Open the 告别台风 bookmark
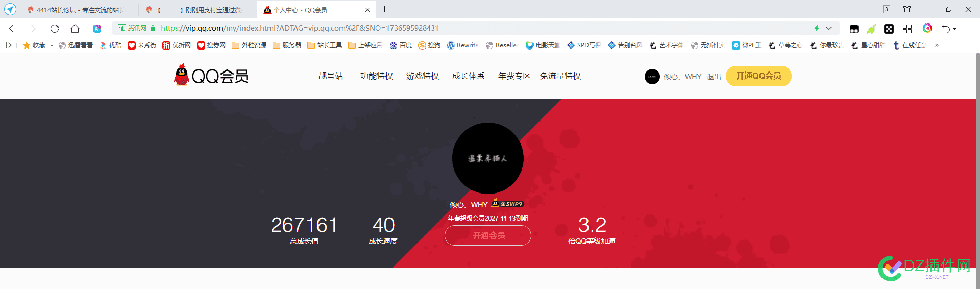 coord(625,45)
